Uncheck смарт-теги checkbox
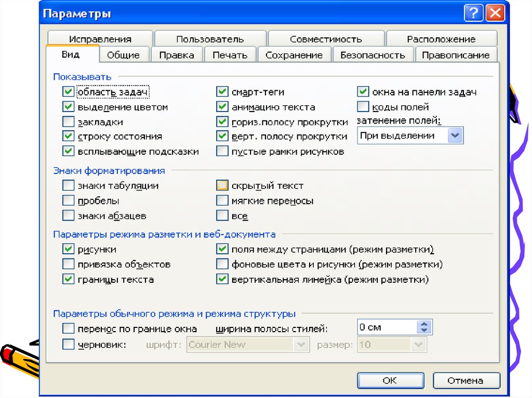The height and width of the screenshot is (398, 532). click(222, 92)
